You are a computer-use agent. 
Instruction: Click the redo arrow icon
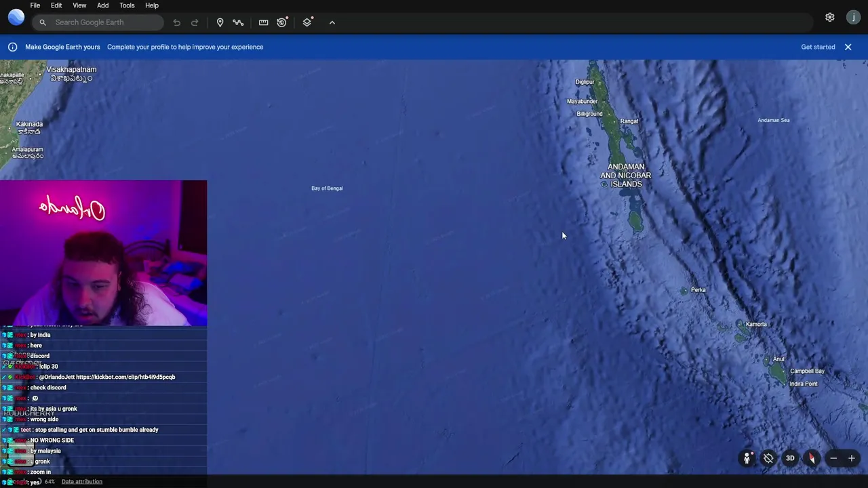pos(195,22)
